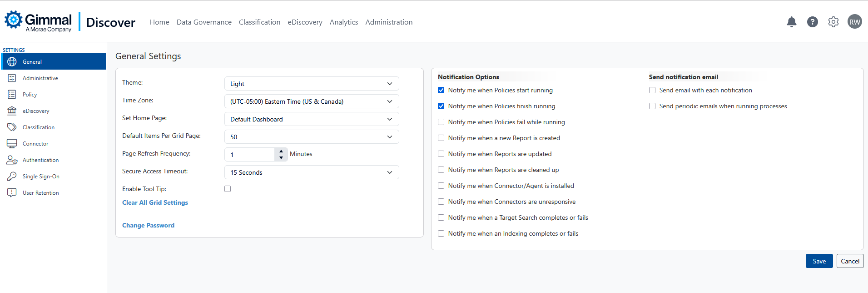Check Send email with each notification
The width and height of the screenshot is (868, 293).
click(x=652, y=90)
